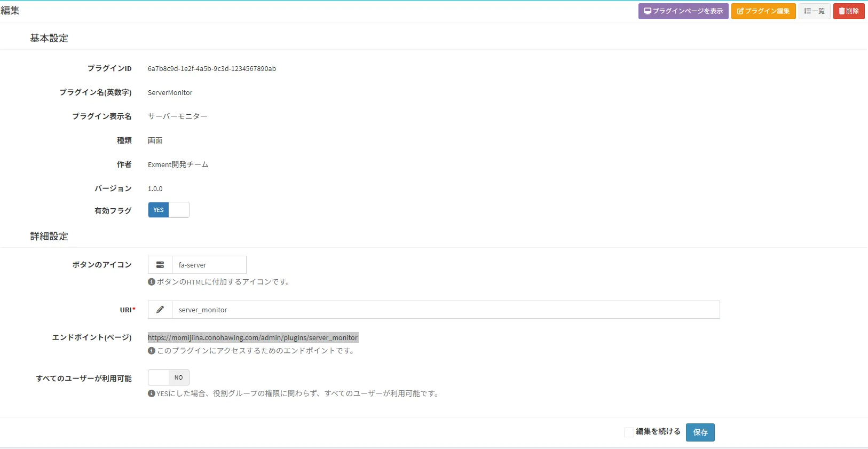Viewport: 868px width, 449px height.
Task: Click the red 削除 delete button
Action: pyautogui.click(x=848, y=11)
